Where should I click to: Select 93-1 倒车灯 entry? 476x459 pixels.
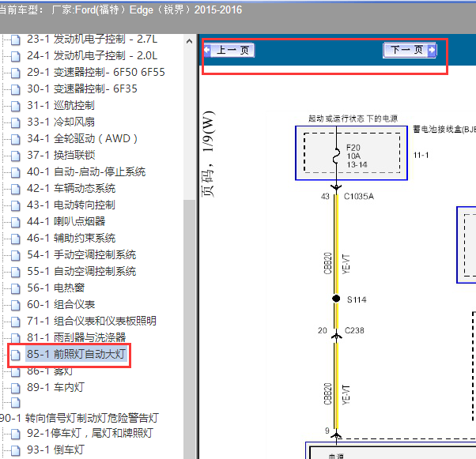coord(56,450)
